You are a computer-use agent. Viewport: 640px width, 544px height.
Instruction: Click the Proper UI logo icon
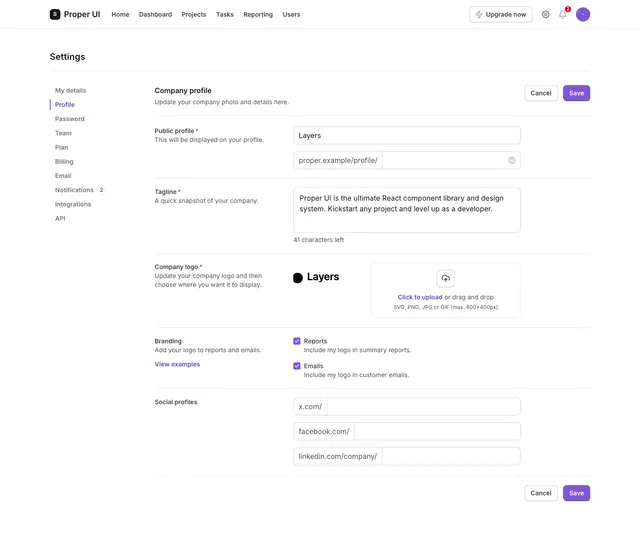pyautogui.click(x=55, y=14)
